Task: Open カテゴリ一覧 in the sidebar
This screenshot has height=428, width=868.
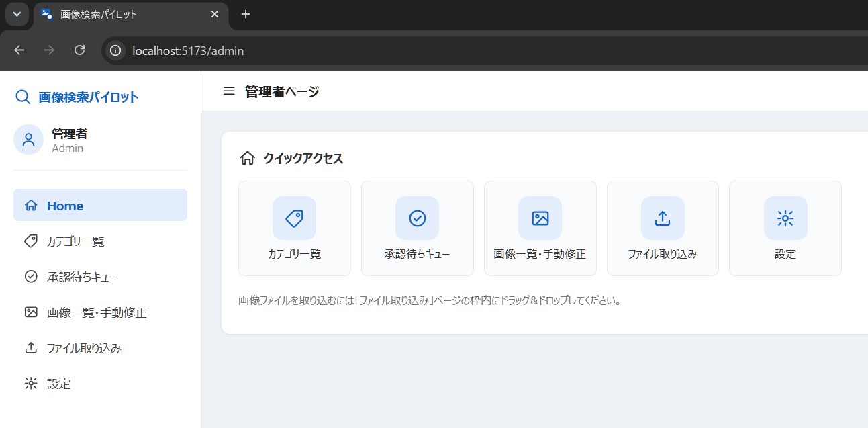Action: pyautogui.click(x=100, y=241)
